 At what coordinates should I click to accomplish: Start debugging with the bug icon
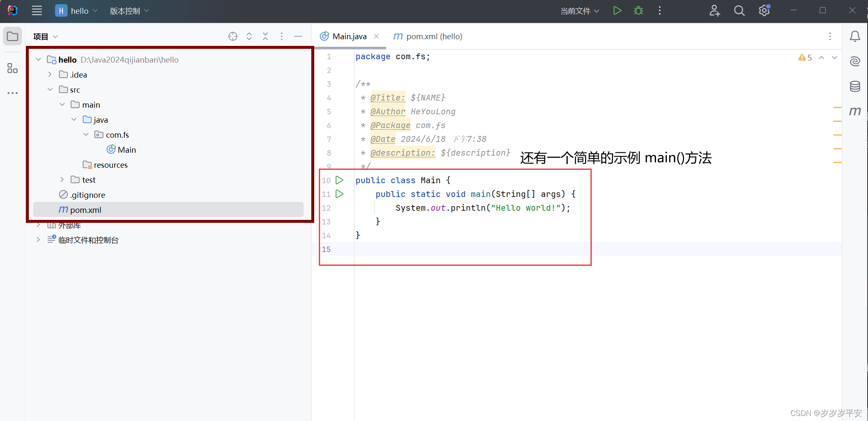[x=638, y=10]
